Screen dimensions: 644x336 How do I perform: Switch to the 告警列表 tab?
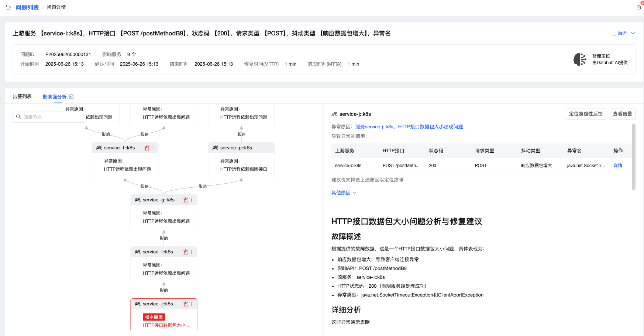pos(22,97)
